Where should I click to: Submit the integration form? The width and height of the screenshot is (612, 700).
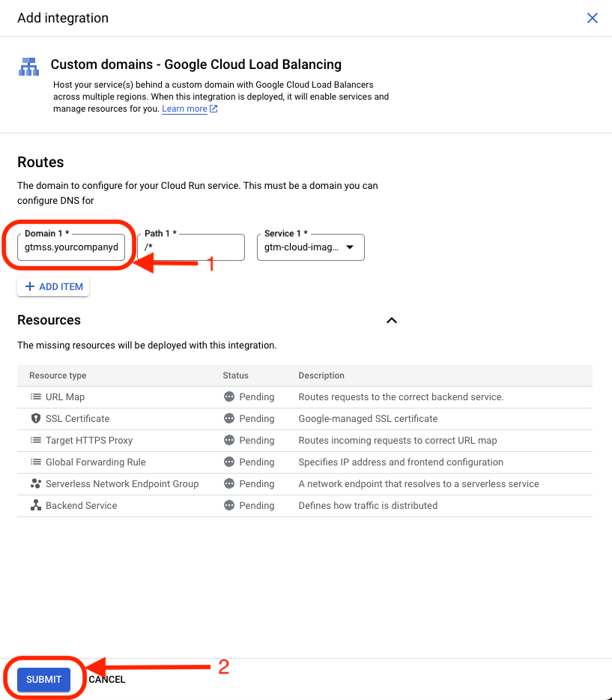44,680
